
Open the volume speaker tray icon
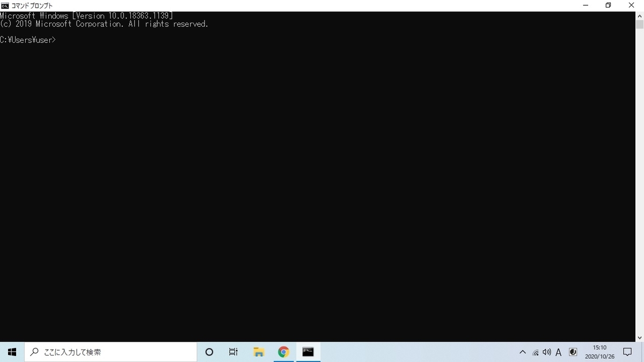coord(547,352)
